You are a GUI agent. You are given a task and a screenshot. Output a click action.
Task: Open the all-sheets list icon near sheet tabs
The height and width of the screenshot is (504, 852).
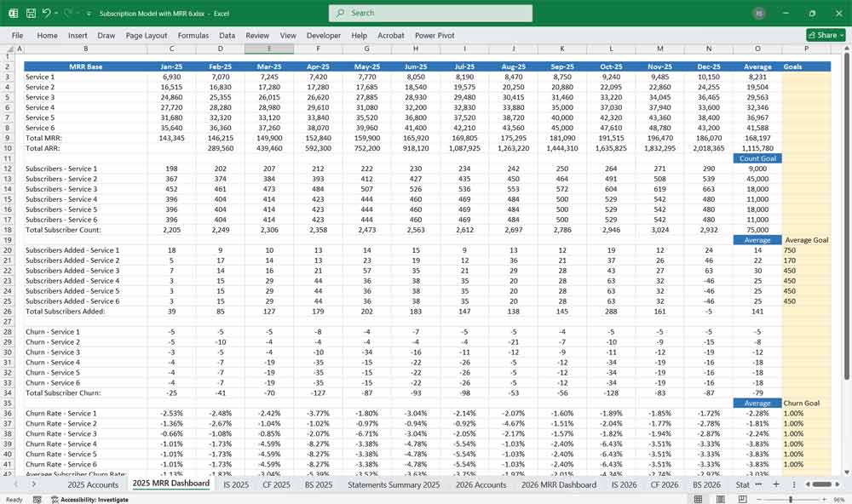click(x=794, y=484)
